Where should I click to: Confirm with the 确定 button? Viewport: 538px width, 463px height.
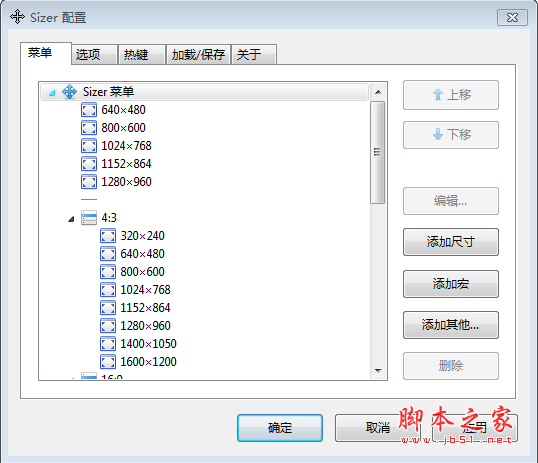pos(280,428)
